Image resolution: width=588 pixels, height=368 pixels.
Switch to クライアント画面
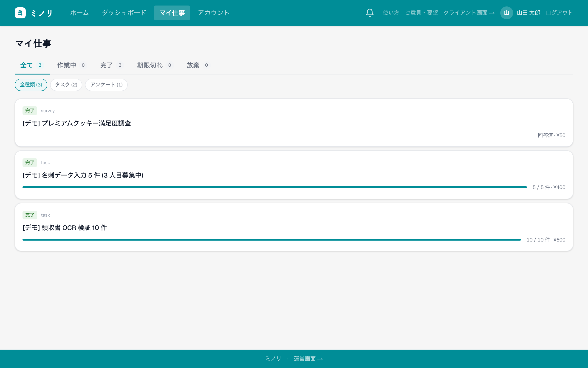(x=469, y=13)
